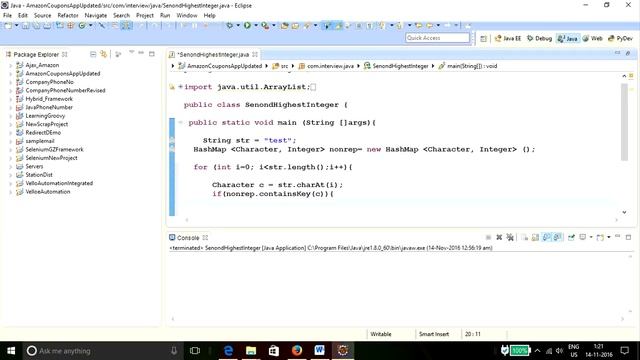Open the Refactor menu

click(x=68, y=16)
